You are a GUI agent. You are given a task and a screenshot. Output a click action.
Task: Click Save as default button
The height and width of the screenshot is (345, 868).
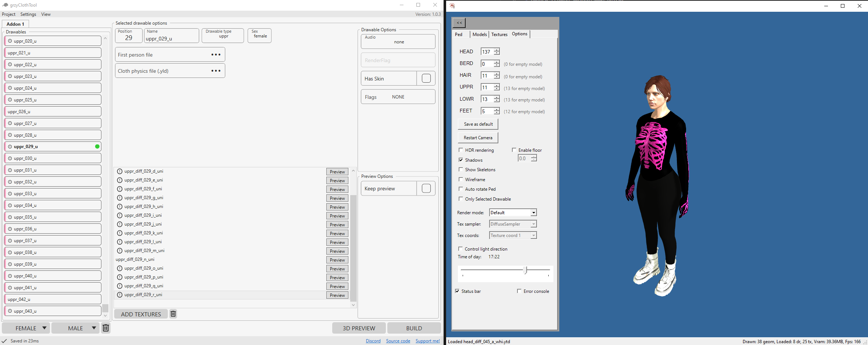(x=478, y=124)
